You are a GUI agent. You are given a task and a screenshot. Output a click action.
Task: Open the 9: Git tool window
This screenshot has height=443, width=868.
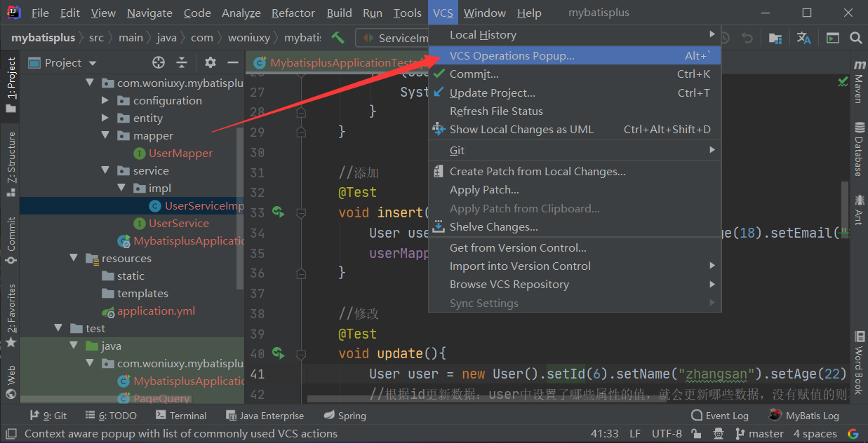click(x=48, y=416)
